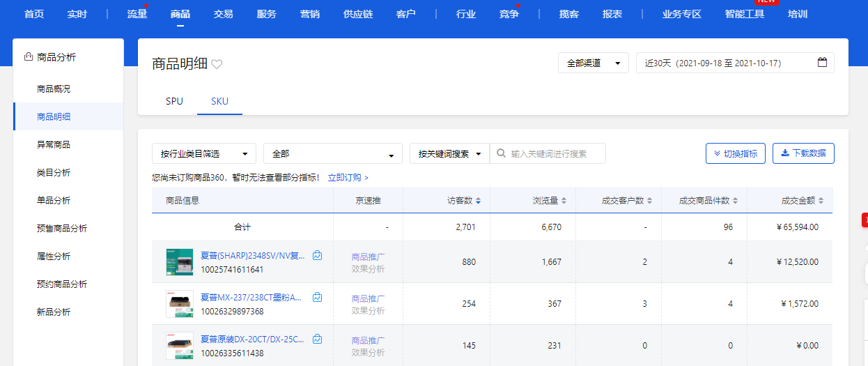Open 竞争 in top navigation
The width and height of the screenshot is (868, 366).
click(x=509, y=14)
